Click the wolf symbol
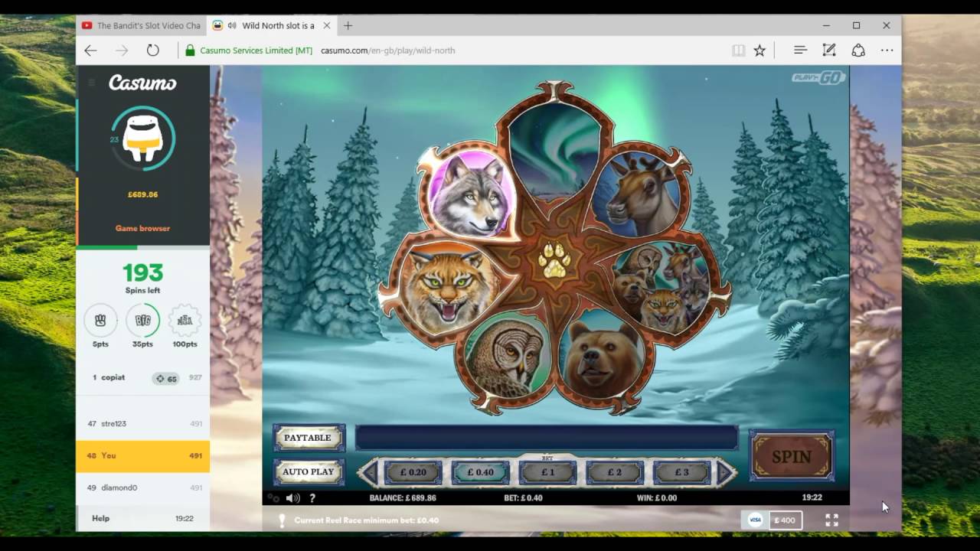Image resolution: width=980 pixels, height=551 pixels. pos(469,193)
